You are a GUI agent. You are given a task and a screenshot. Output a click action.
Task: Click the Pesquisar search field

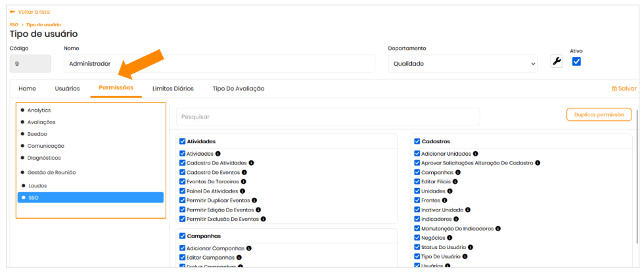click(328, 117)
